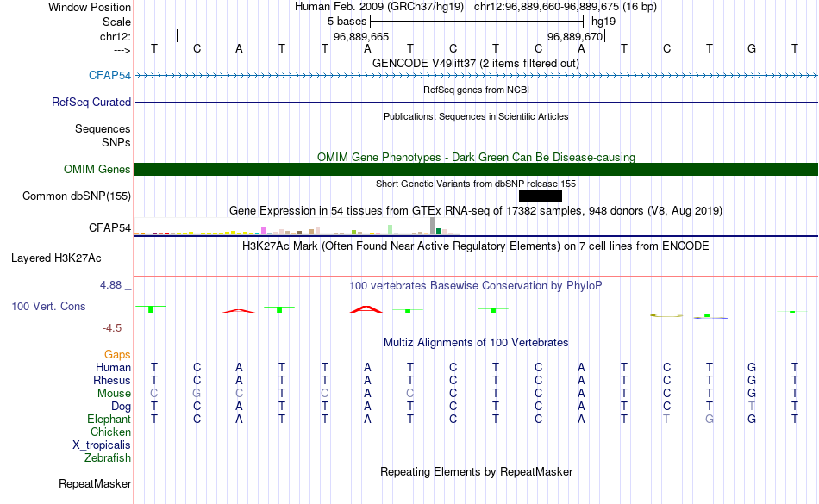Open the H3K27Ac Mark track title

[476, 246]
